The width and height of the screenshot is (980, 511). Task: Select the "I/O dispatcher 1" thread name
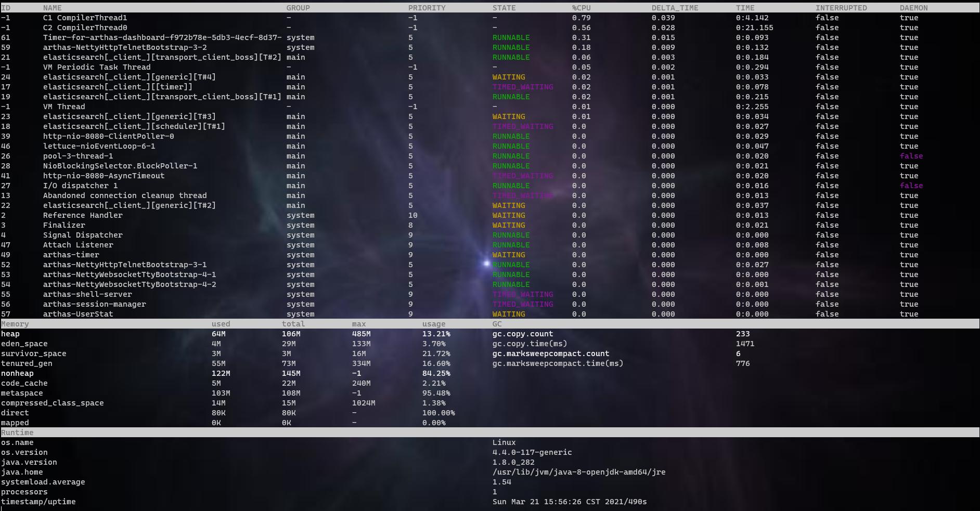[x=81, y=186]
